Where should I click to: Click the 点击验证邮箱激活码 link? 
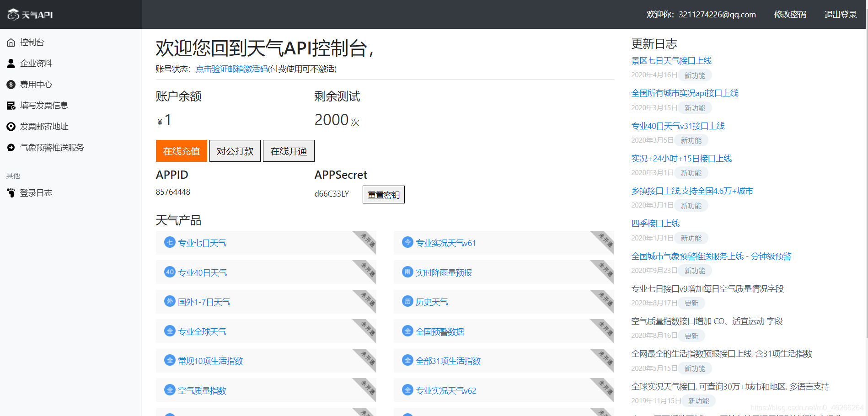(232, 69)
